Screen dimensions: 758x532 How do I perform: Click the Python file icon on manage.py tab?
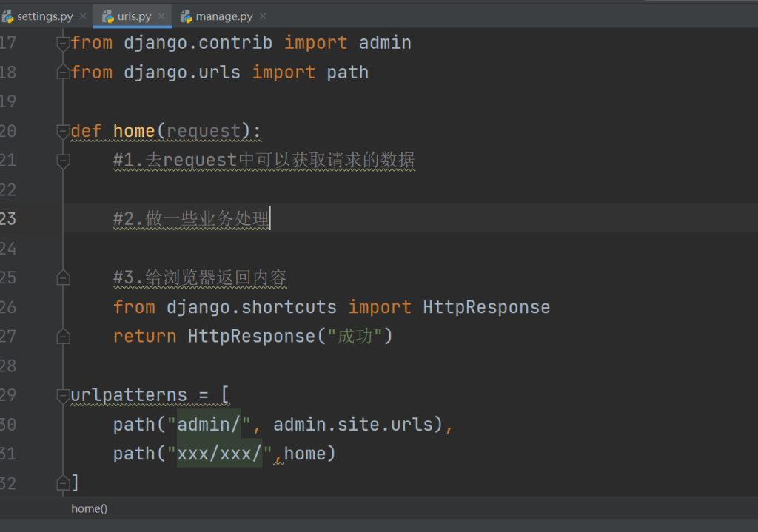tap(187, 16)
